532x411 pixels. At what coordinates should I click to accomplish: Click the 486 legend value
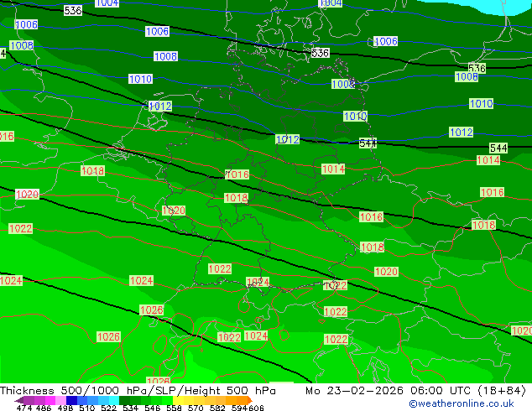(x=44, y=408)
